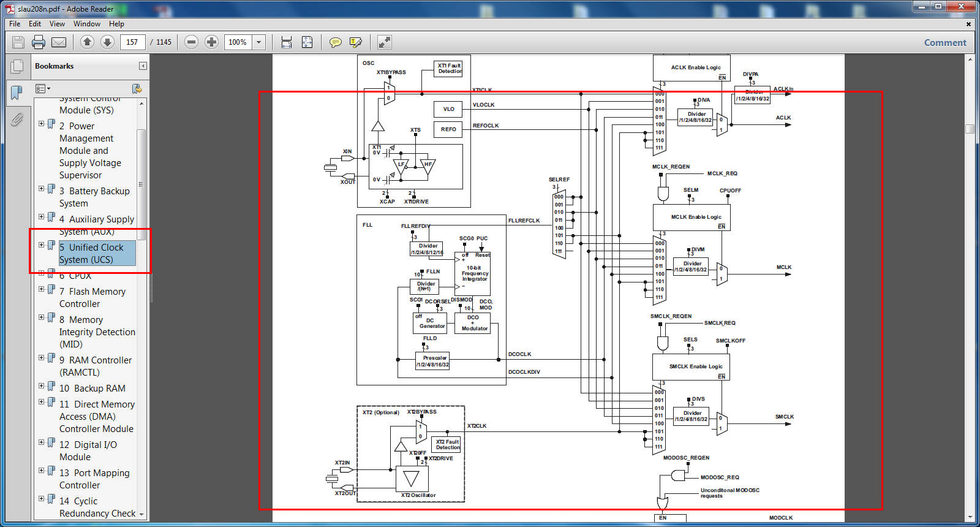The height and width of the screenshot is (527, 980).
Task: Open the View menu
Action: (57, 24)
